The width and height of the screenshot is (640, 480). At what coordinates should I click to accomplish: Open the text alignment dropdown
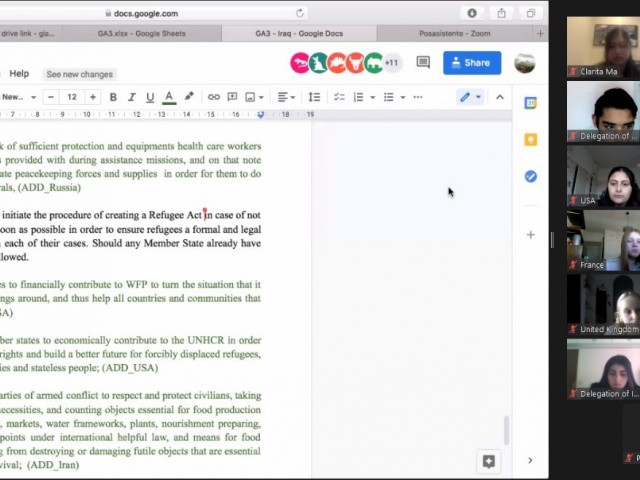(286, 97)
